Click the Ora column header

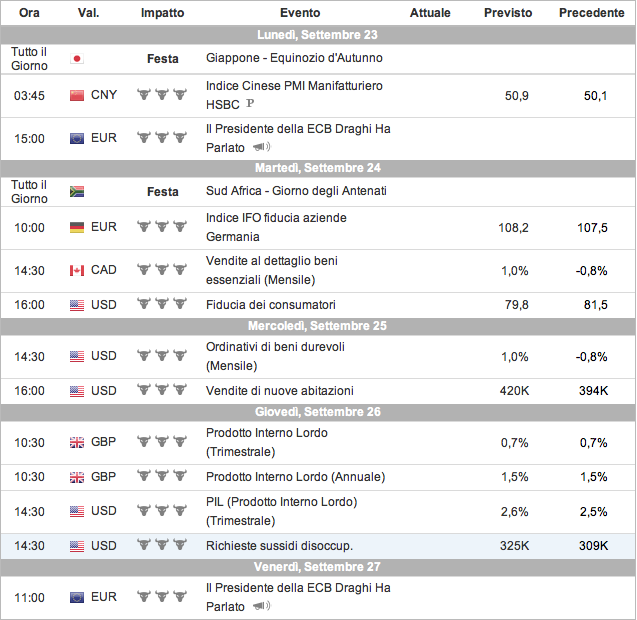point(29,13)
